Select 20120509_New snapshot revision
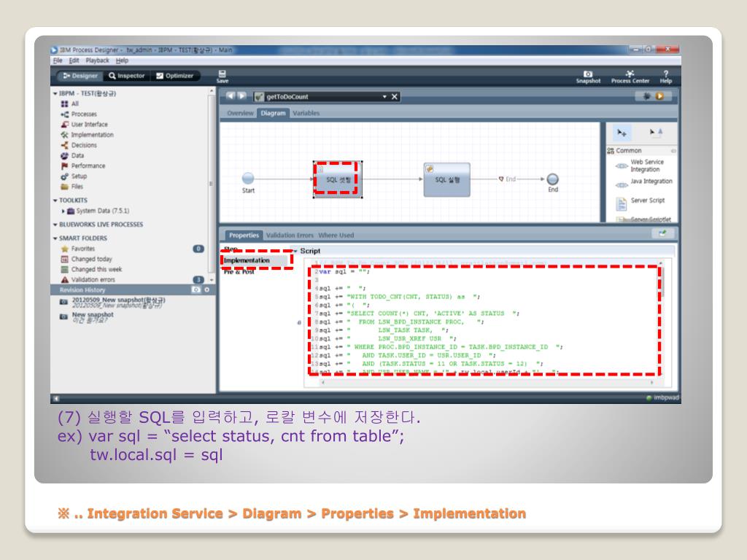The image size is (747, 560). pos(112,303)
